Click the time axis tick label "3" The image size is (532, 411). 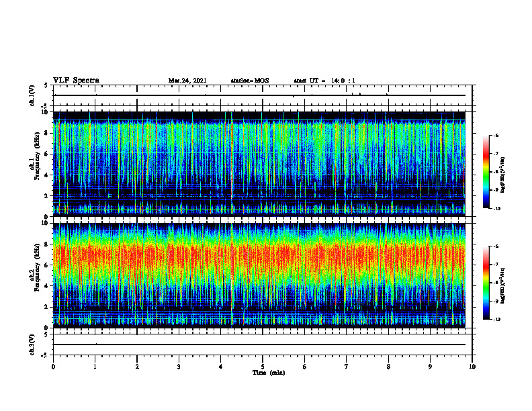[x=179, y=367]
